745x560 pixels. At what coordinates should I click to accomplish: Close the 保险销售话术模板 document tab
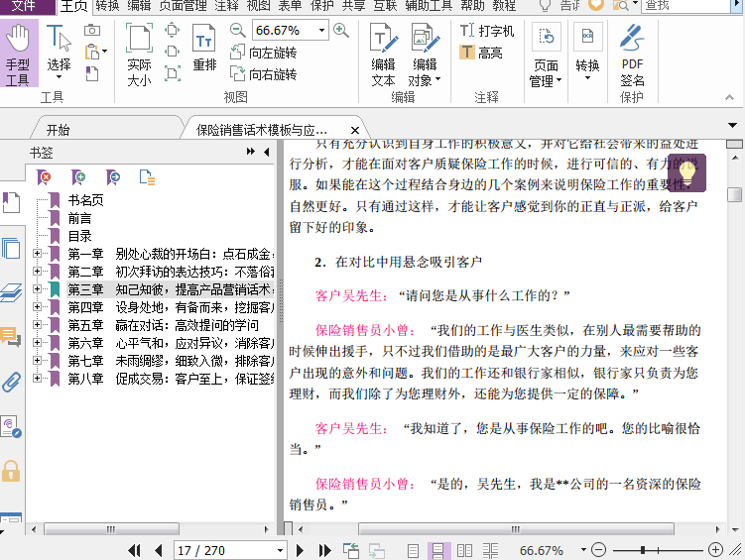point(354,130)
